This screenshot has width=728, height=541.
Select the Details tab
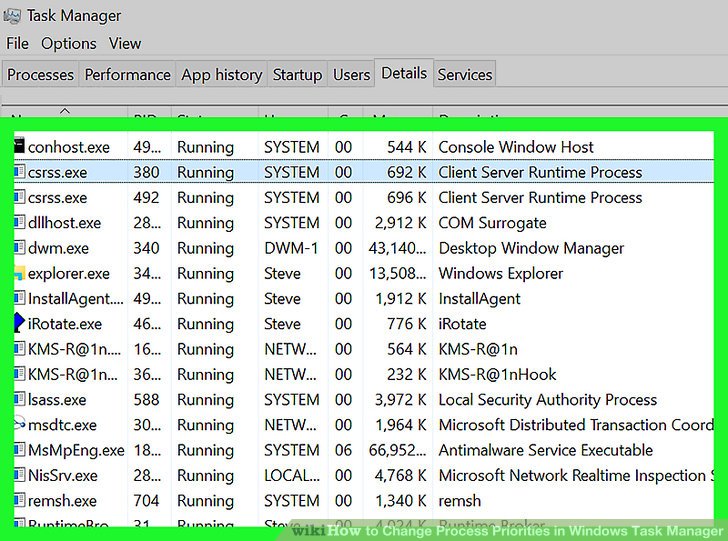click(404, 73)
